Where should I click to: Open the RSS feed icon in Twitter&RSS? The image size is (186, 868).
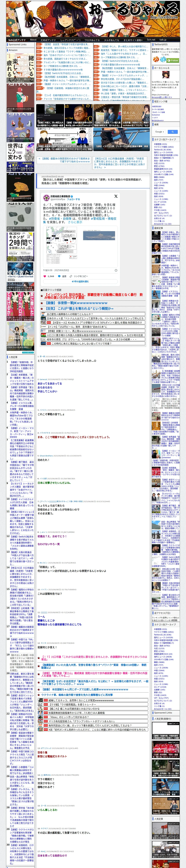pyautogui.click(x=156, y=60)
